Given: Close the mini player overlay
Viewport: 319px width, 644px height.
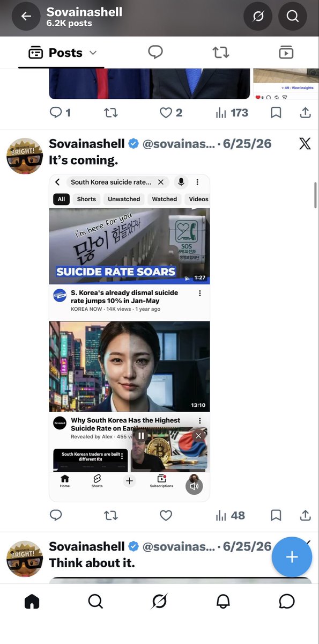Looking at the screenshot, I should (198, 436).
